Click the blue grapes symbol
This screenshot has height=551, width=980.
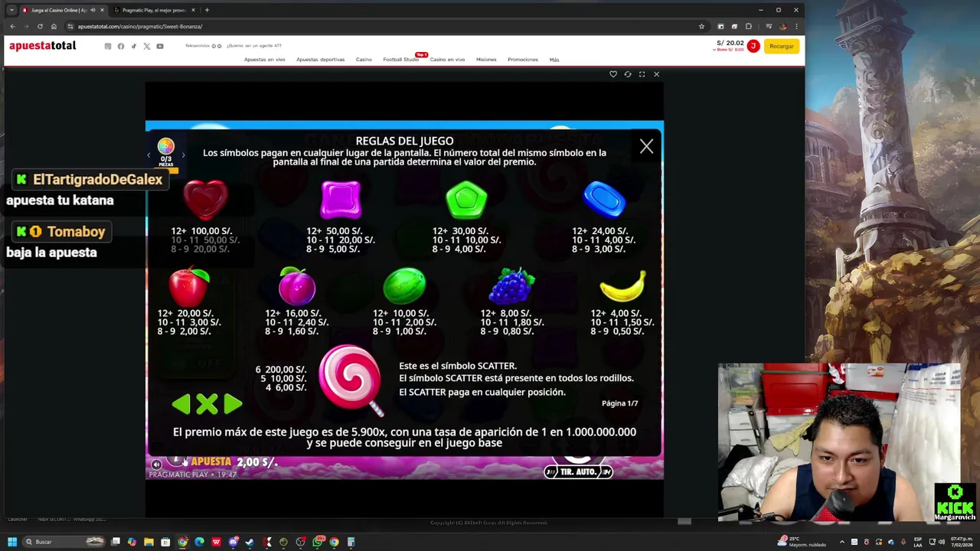pos(512,286)
